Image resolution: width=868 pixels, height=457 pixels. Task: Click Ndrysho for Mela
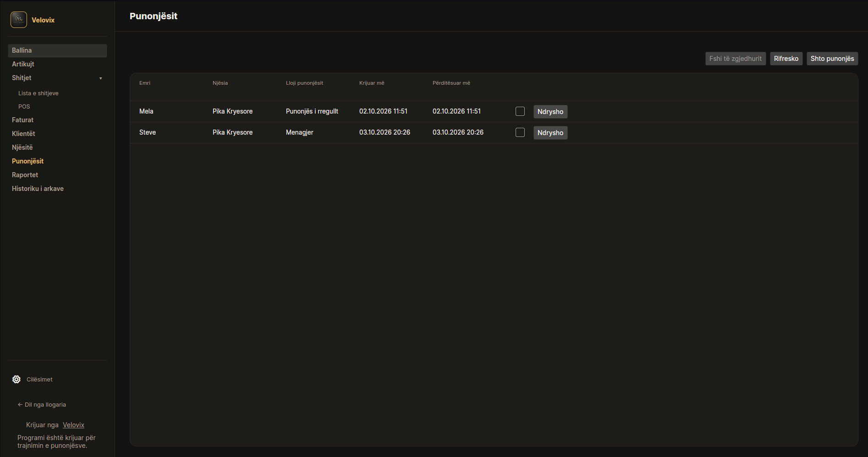pyautogui.click(x=550, y=112)
